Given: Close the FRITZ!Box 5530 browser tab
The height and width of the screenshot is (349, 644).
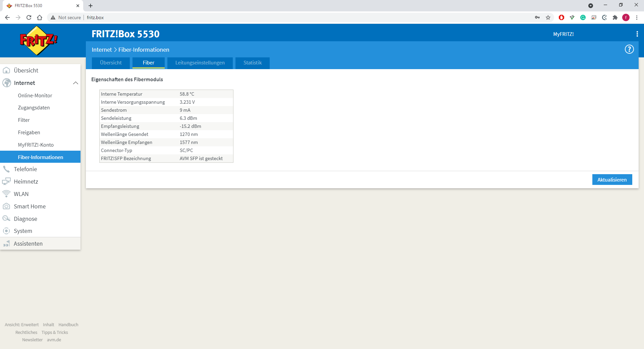Looking at the screenshot, I should click(x=78, y=6).
